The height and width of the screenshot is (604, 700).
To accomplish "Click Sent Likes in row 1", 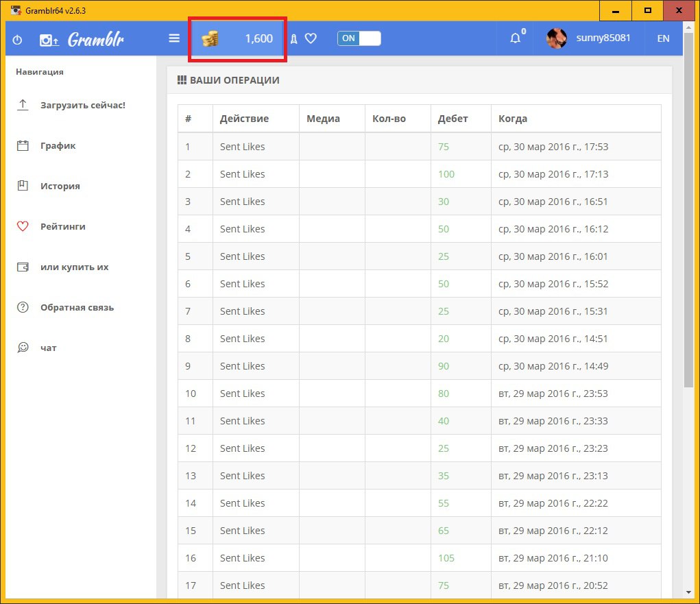I will tap(243, 147).
